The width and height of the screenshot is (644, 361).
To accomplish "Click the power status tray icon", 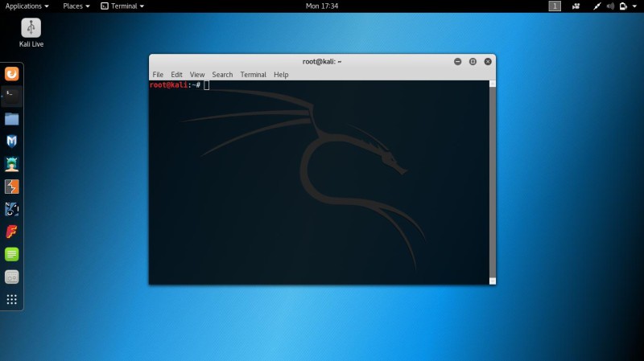I will 623,6.
